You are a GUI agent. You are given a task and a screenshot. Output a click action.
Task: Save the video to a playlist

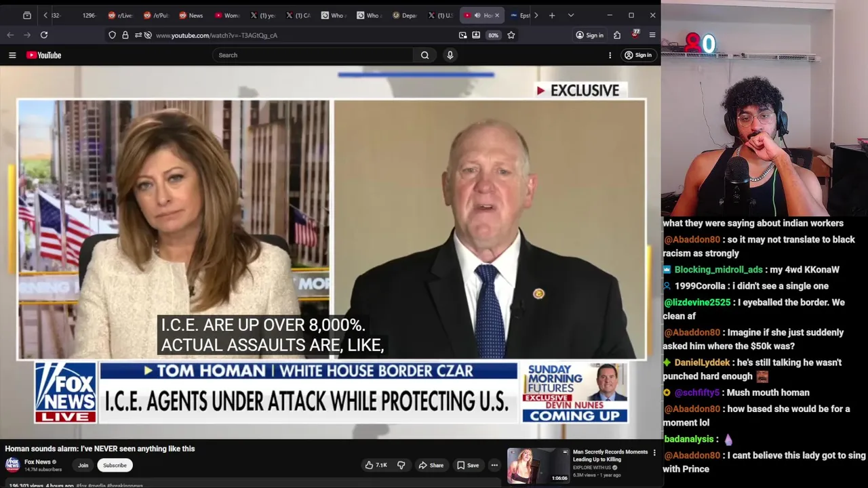point(467,465)
